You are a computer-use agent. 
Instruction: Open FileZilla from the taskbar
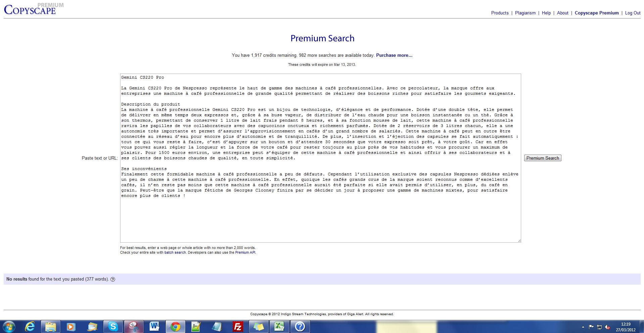pyautogui.click(x=238, y=326)
